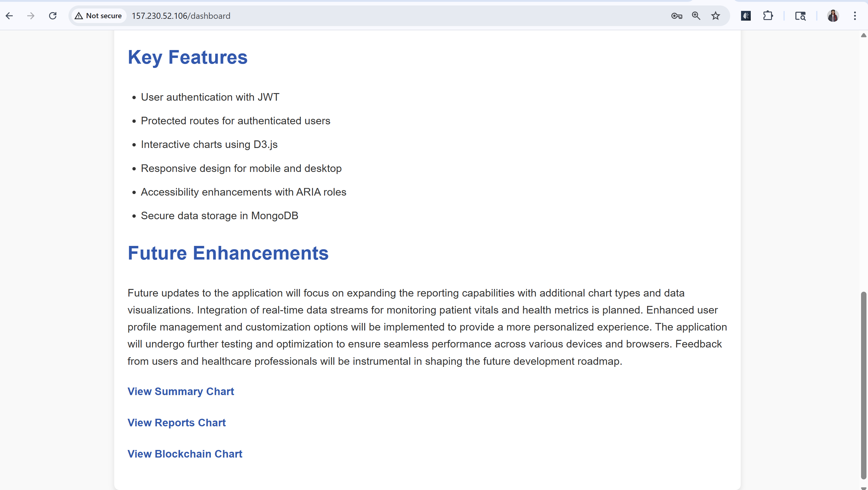Click the scrollbar up arrow
This screenshot has height=490, width=868.
(864, 35)
